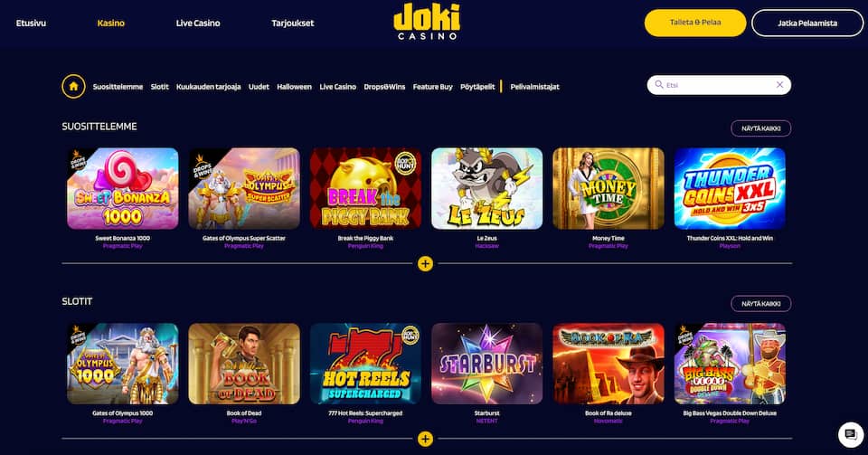Open the Starburst slot thumbnail
The image size is (868, 455).
point(487,364)
